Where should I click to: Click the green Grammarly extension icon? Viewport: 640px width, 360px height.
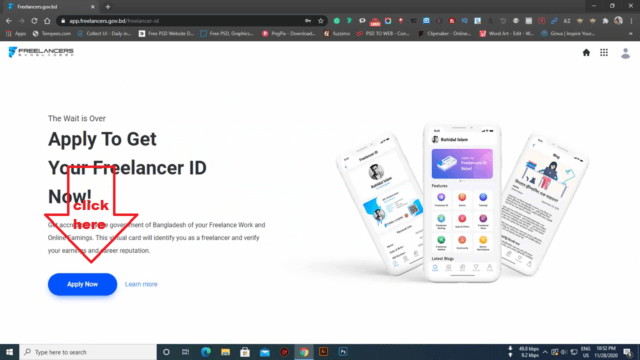click(x=336, y=21)
